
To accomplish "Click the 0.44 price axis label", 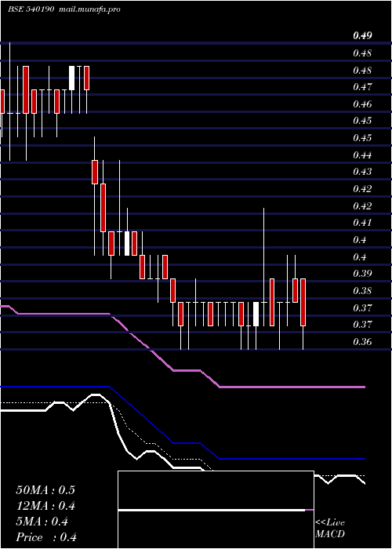I will (362, 155).
